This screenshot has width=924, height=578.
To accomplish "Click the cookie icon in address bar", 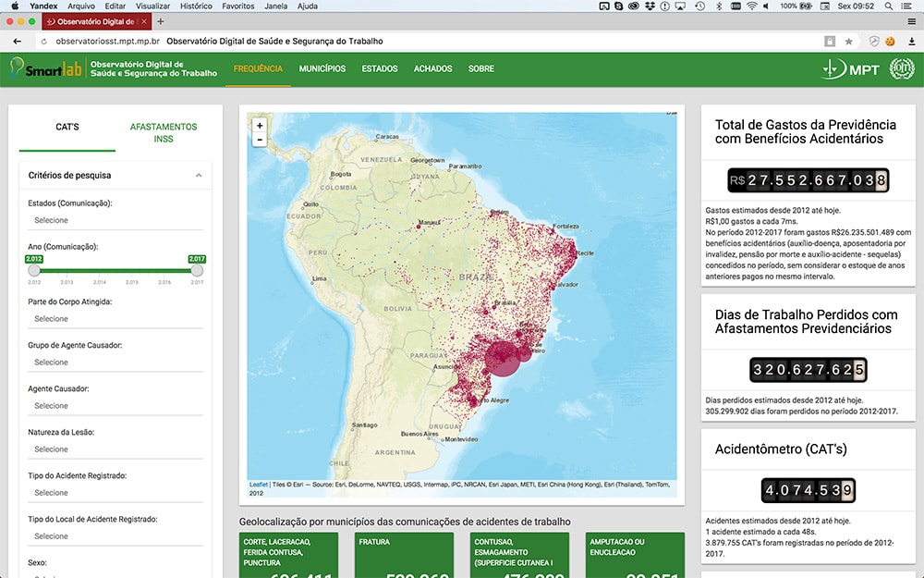I will [x=891, y=42].
